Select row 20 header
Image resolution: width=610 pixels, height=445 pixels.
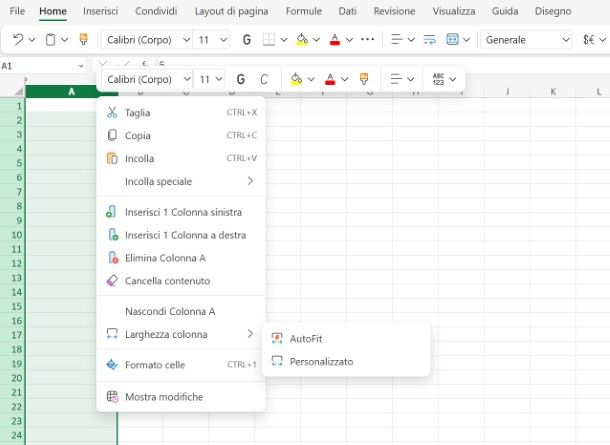12,378
